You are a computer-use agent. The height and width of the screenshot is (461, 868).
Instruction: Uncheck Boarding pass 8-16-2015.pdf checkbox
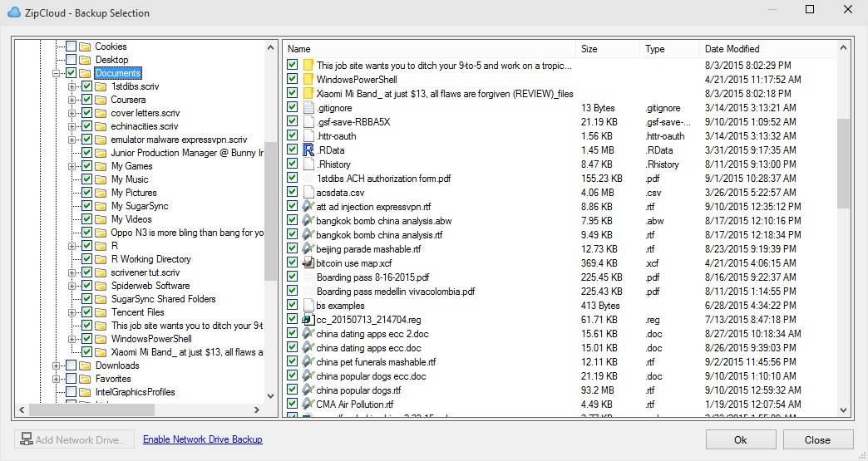tap(293, 277)
